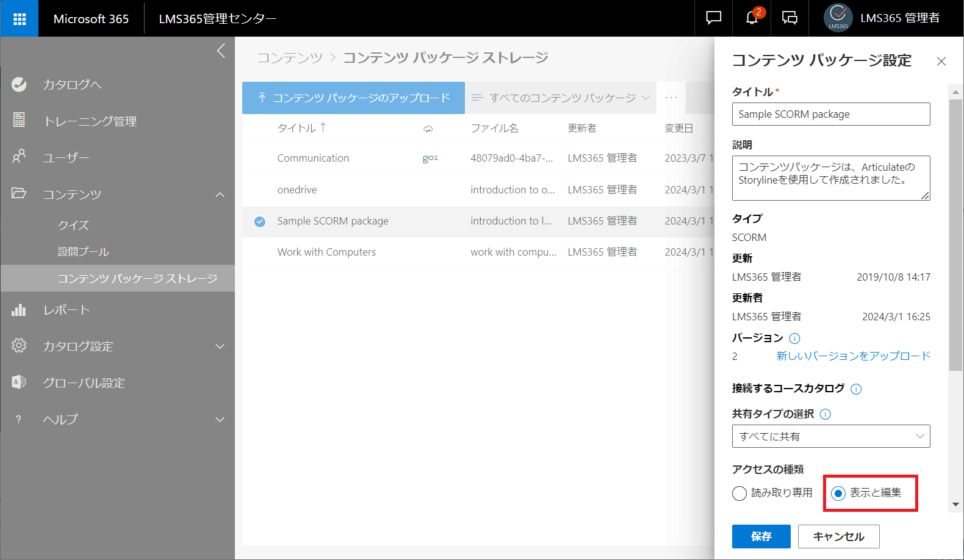Expand the カタログ設定 section
The width and height of the screenshot is (964, 560).
[x=220, y=346]
